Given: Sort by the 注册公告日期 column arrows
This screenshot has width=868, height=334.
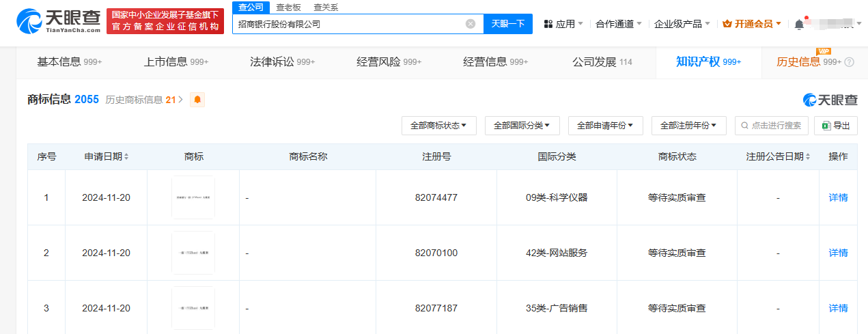Looking at the screenshot, I should (808, 157).
